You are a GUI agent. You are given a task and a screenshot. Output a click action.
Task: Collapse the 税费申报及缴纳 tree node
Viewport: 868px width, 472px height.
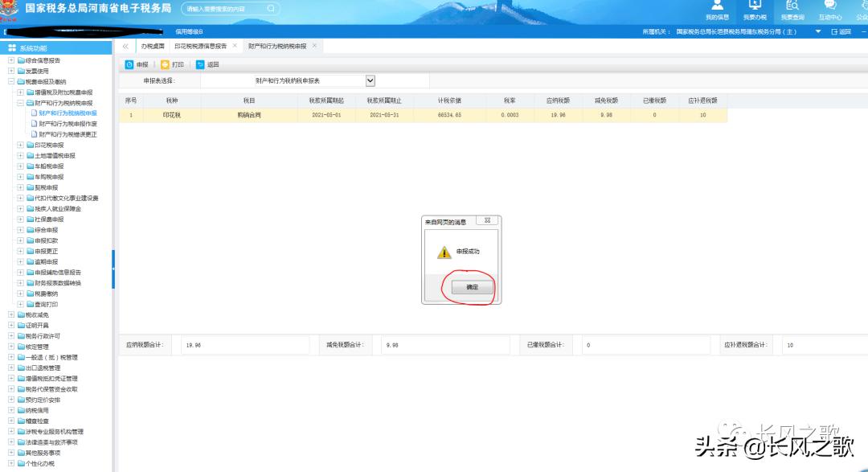click(11, 81)
